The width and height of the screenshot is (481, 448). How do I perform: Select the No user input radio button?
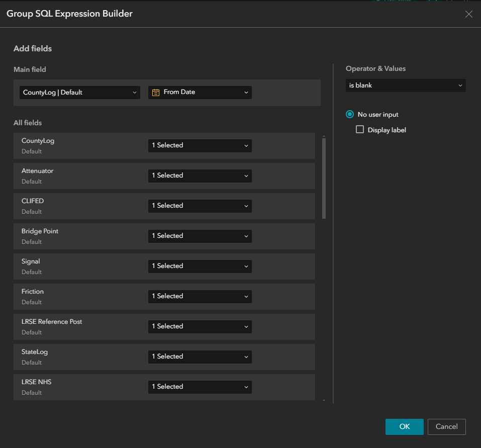click(349, 114)
